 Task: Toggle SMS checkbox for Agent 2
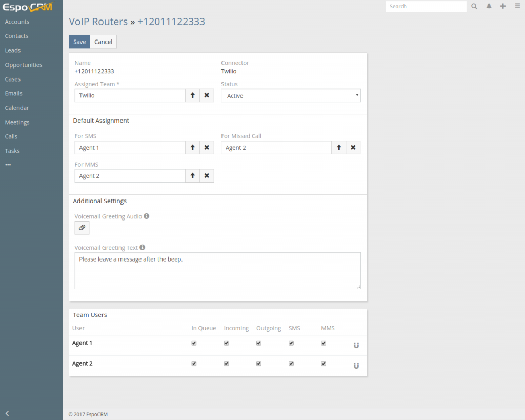coord(291,364)
